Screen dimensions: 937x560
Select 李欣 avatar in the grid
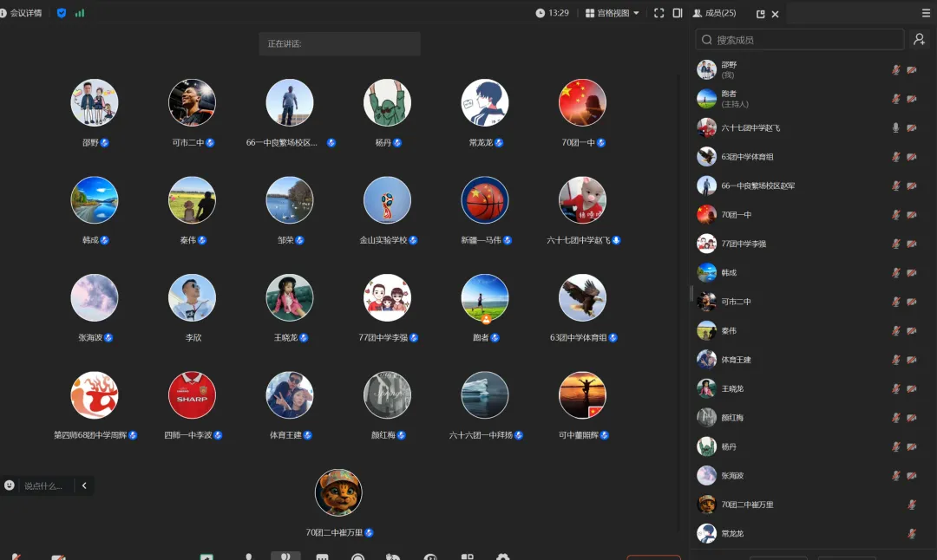pyautogui.click(x=192, y=297)
